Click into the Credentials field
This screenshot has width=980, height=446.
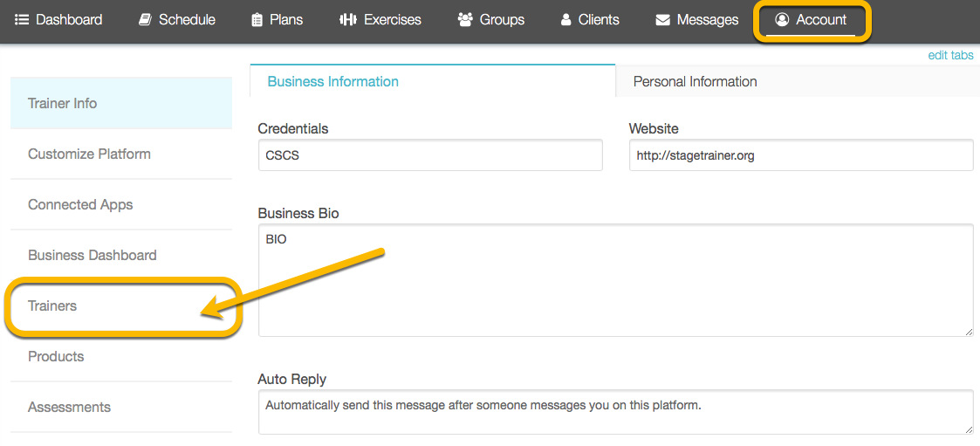[430, 155]
